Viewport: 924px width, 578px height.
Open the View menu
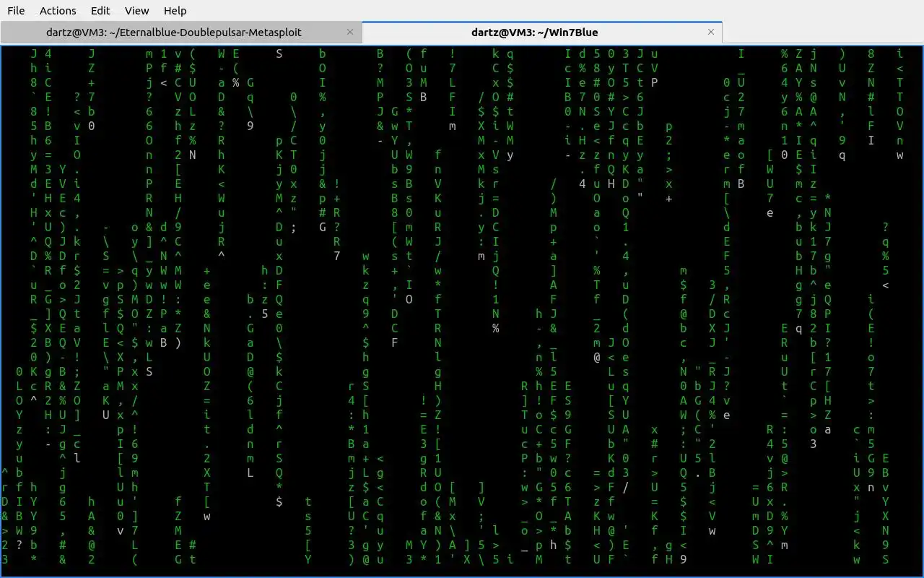point(137,11)
